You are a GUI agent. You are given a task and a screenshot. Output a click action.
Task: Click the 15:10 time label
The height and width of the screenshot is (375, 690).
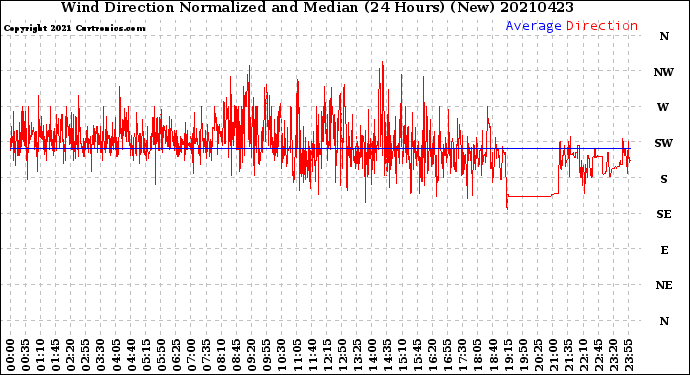tap(402, 355)
